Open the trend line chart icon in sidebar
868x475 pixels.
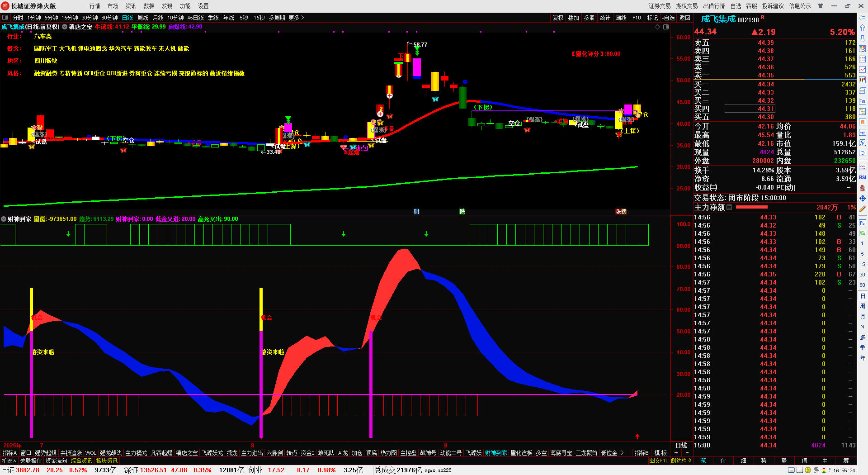pos(862,69)
